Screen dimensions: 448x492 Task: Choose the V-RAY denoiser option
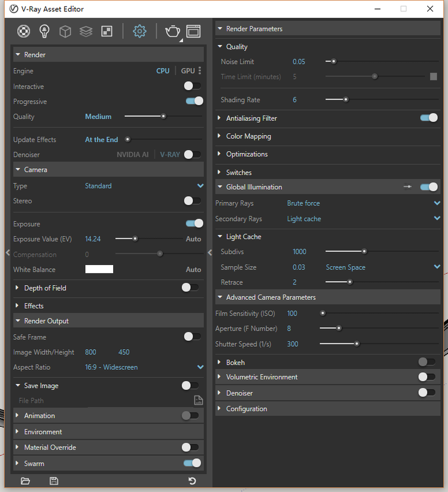tap(170, 155)
